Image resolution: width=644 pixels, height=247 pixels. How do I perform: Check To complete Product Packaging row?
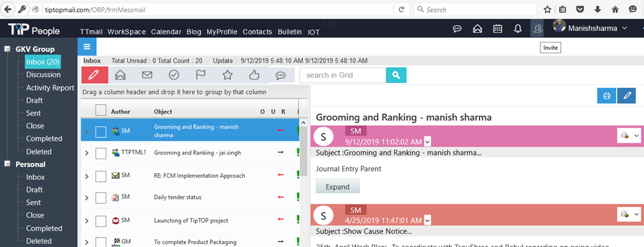101,242
